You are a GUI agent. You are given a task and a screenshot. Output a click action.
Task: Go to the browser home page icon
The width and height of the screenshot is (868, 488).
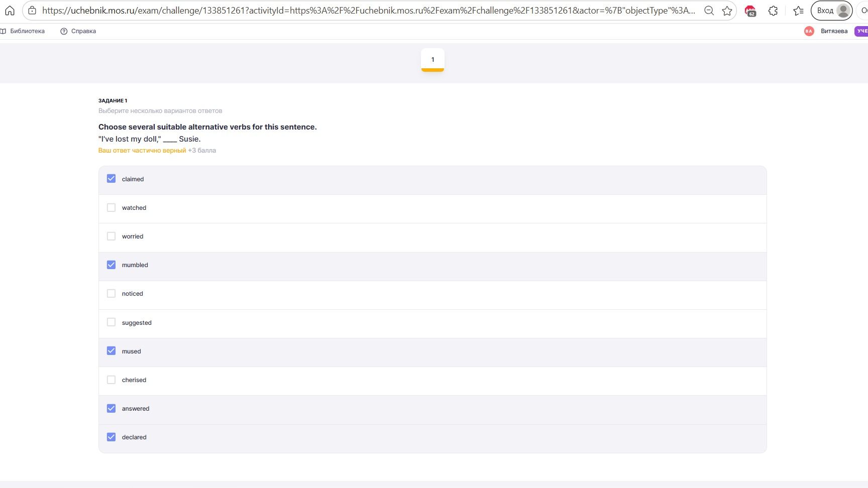click(10, 11)
